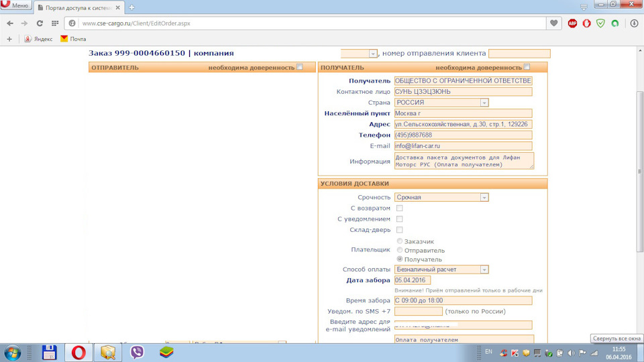Select Отправитель as payer
Image resolution: width=644 pixels, height=362 pixels.
click(x=400, y=250)
